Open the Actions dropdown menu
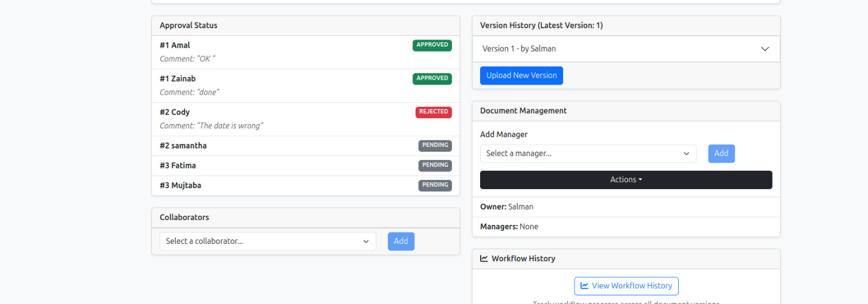Screen dimensions: 868x304 pos(626,180)
